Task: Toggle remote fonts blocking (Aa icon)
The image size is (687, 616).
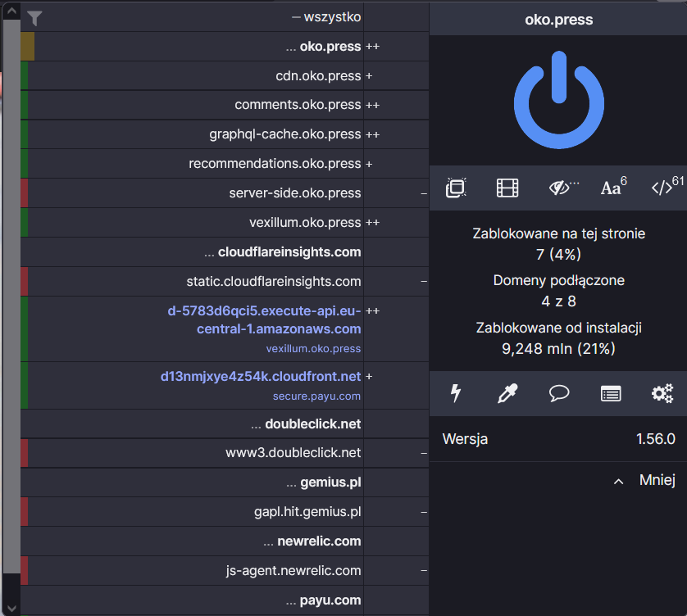Action: (613, 187)
